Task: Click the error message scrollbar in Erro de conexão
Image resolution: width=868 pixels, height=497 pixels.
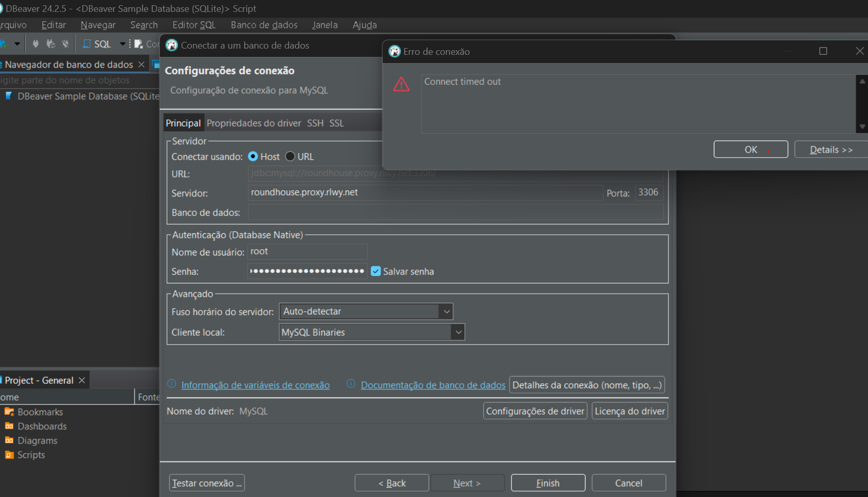Action: [862, 104]
